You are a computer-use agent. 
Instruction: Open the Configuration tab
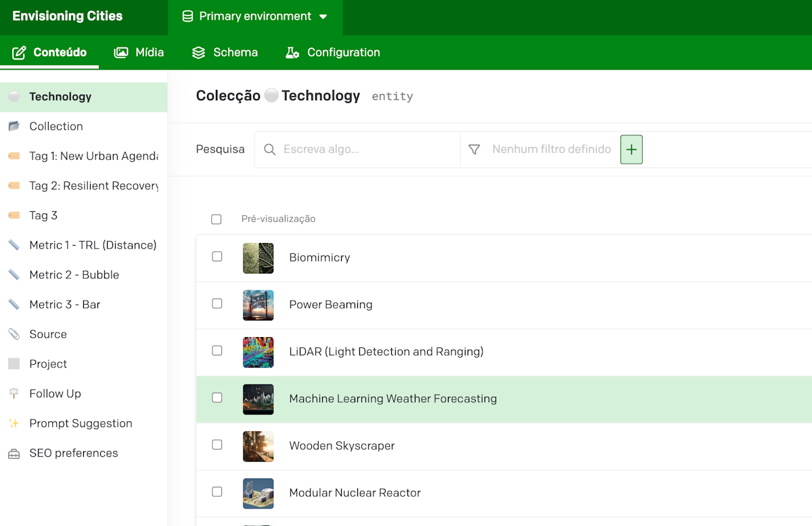pyautogui.click(x=332, y=52)
